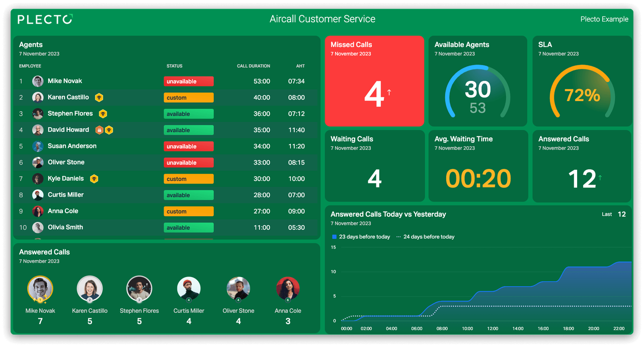Viewport: 644px width, 347px height.
Task: Click the Waiting Calls number 4
Action: [x=375, y=179]
